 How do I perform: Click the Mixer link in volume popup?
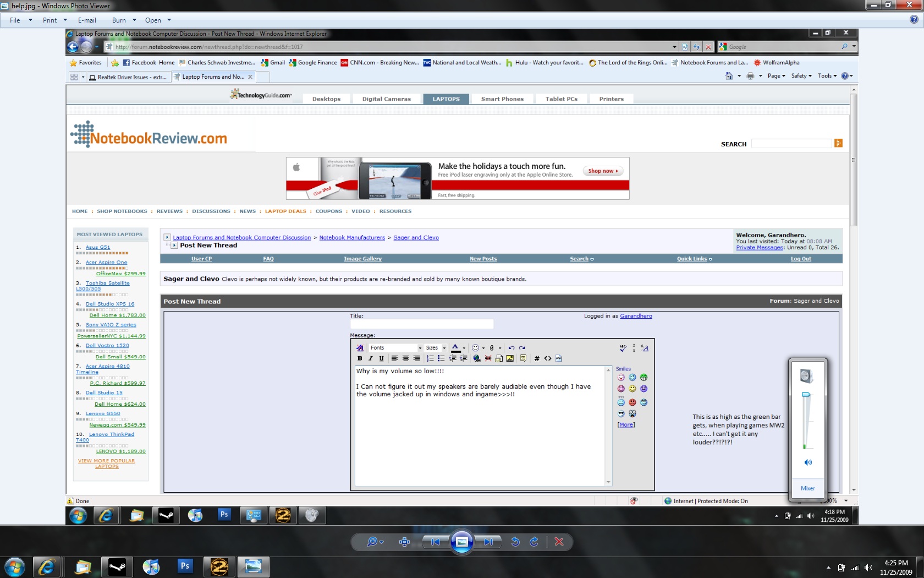[808, 488]
